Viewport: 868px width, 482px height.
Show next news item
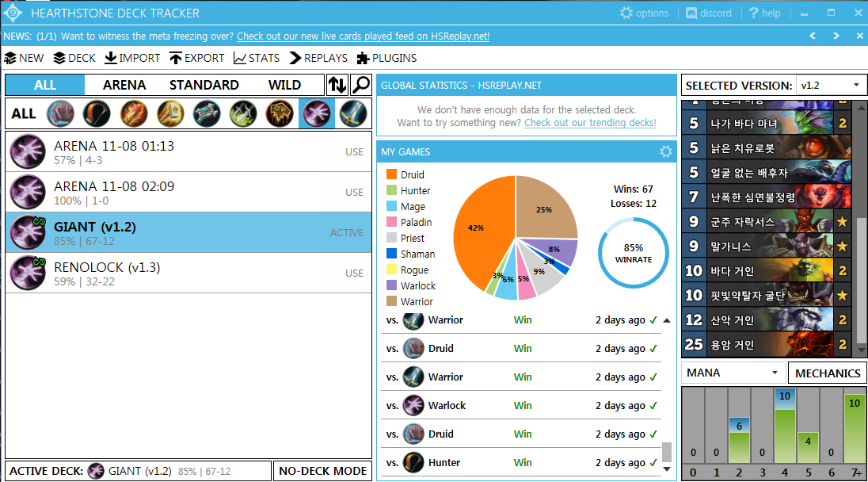pyautogui.click(x=836, y=36)
